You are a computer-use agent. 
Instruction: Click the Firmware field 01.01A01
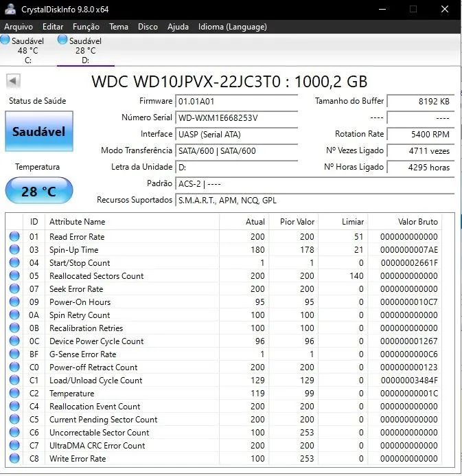click(x=237, y=101)
